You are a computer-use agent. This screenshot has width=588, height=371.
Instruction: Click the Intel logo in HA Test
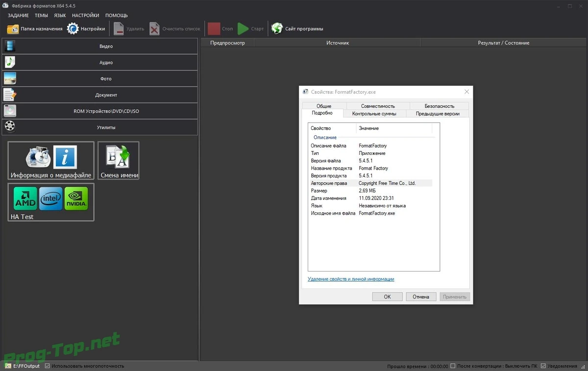point(51,198)
